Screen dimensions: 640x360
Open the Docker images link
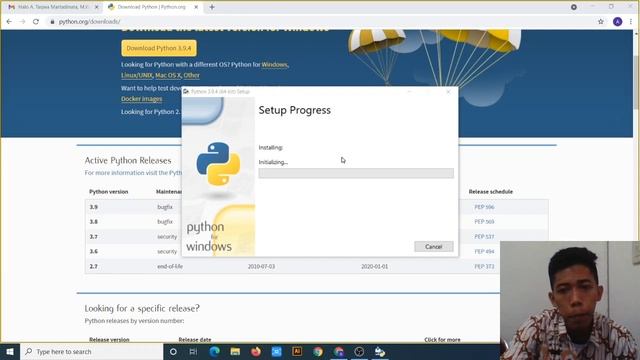pyautogui.click(x=142, y=99)
